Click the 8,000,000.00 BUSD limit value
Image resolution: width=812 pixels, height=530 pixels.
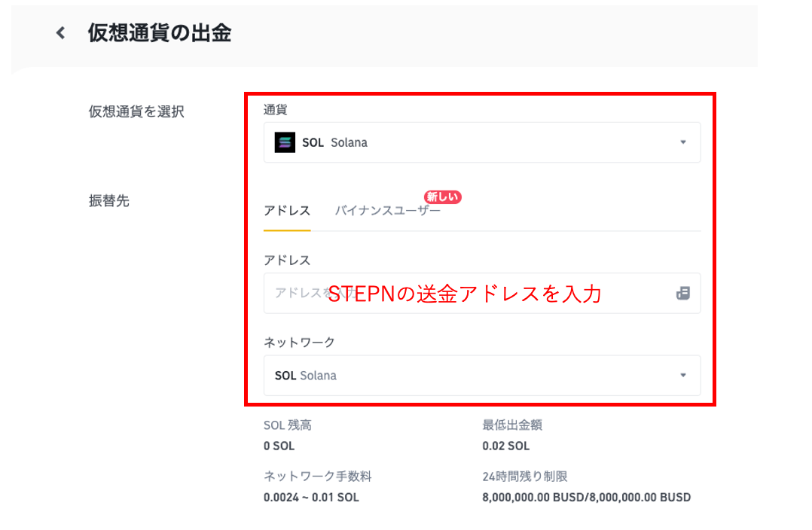tap(586, 498)
